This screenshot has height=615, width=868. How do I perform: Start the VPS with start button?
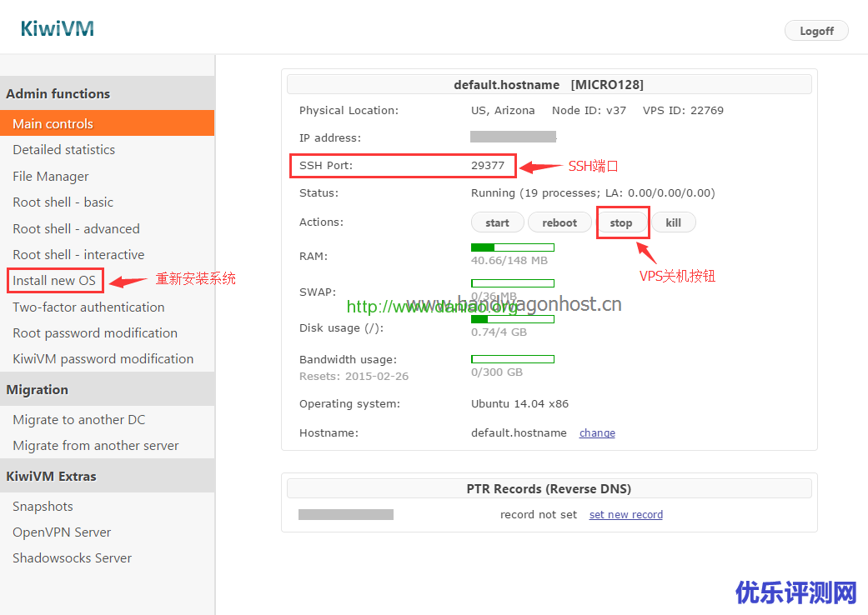497,222
